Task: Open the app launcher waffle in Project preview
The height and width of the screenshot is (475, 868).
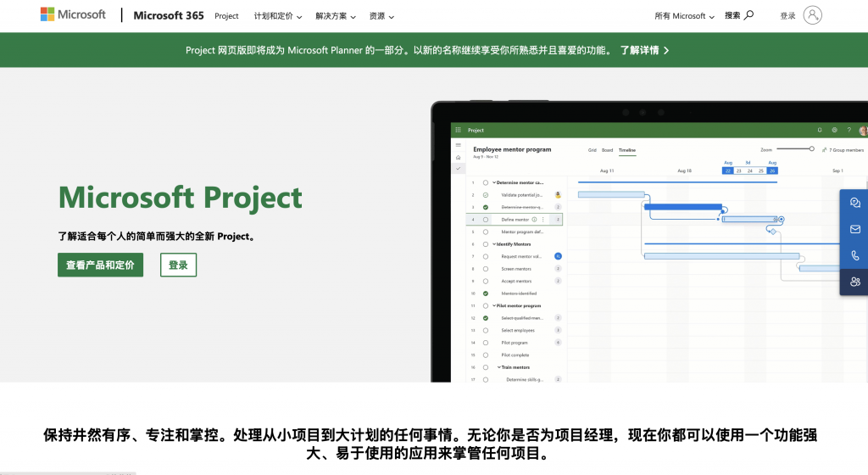Action: (x=458, y=130)
